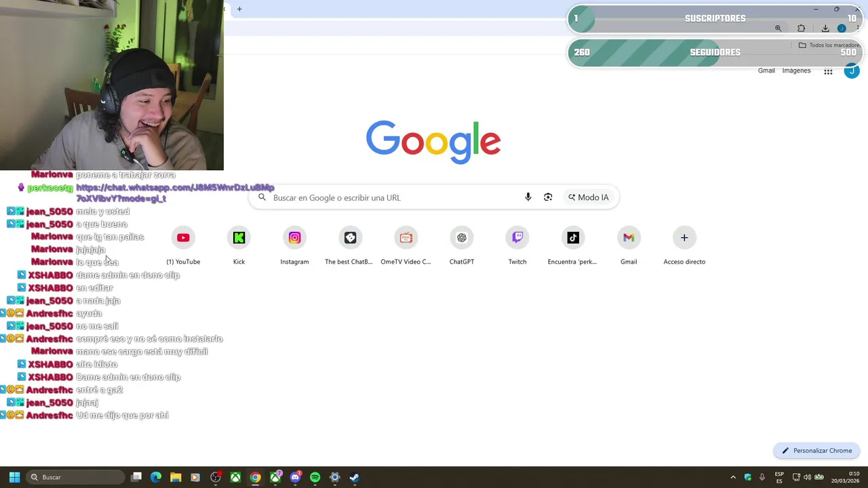Switch to Chrome on the taskbar
Image resolution: width=868 pixels, height=488 pixels.
point(255,477)
